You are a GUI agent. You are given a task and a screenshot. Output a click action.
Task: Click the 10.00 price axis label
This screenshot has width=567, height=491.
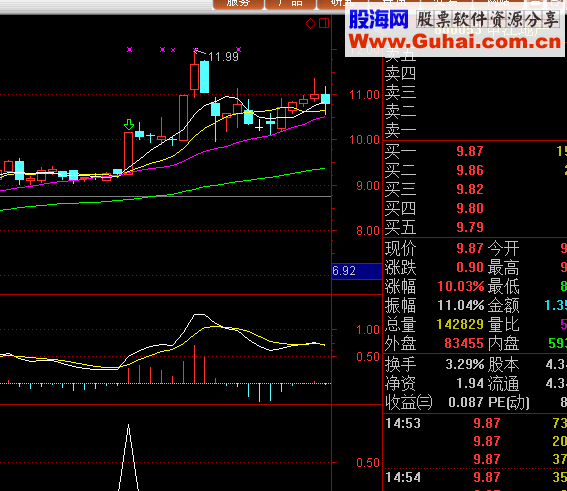point(364,140)
